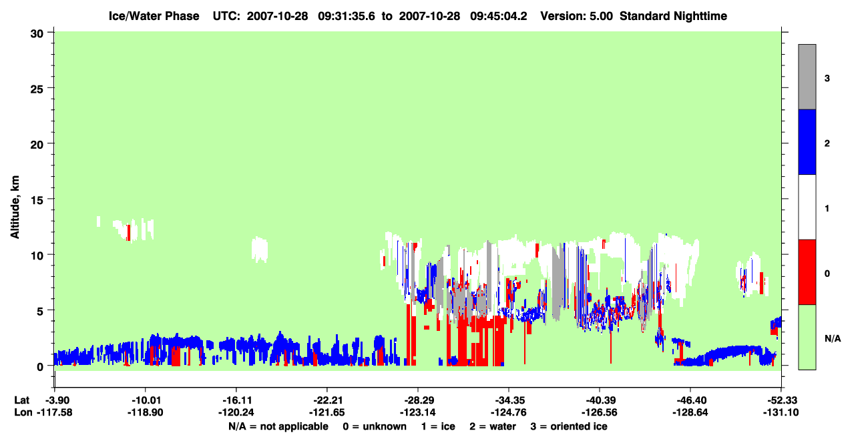Click the latitude label -16.11
The width and height of the screenshot is (868, 445).
coord(236,400)
